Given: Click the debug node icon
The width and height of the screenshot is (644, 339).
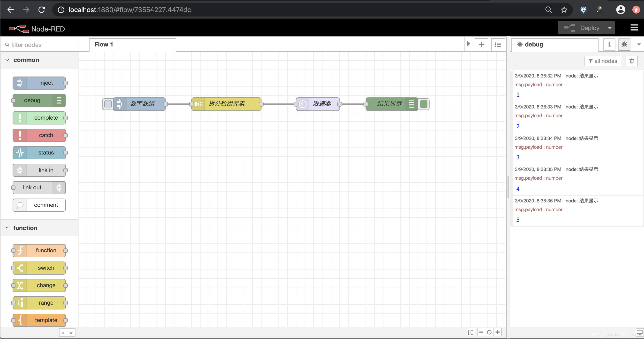Looking at the screenshot, I should 59,100.
